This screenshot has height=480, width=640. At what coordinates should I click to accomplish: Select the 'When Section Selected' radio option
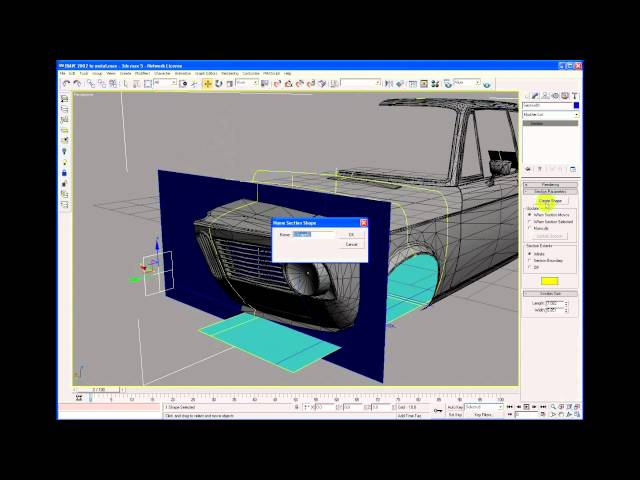530,221
